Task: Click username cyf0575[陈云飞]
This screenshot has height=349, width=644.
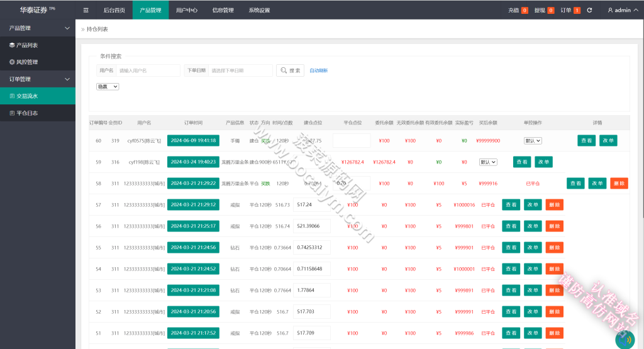Action: pyautogui.click(x=144, y=141)
